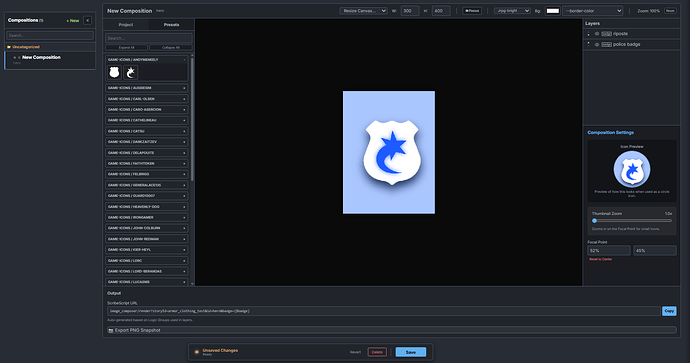The height and width of the screenshot is (363, 690).
Task: Click the Uncategorized folder icon
Action: click(x=9, y=47)
